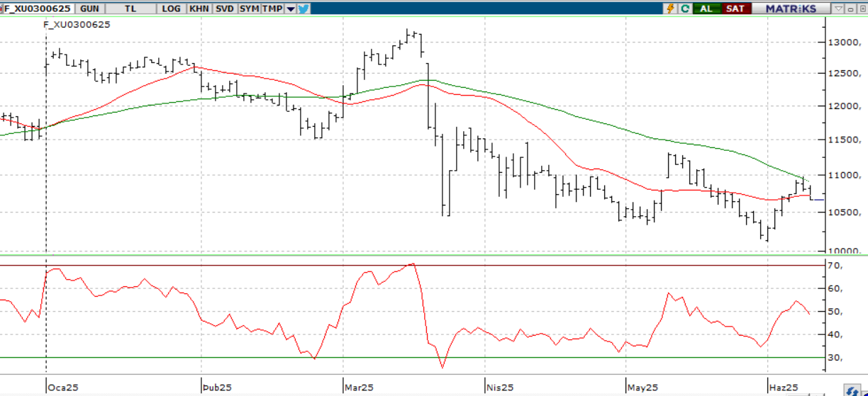Click the 12000 price axis label

(845, 106)
